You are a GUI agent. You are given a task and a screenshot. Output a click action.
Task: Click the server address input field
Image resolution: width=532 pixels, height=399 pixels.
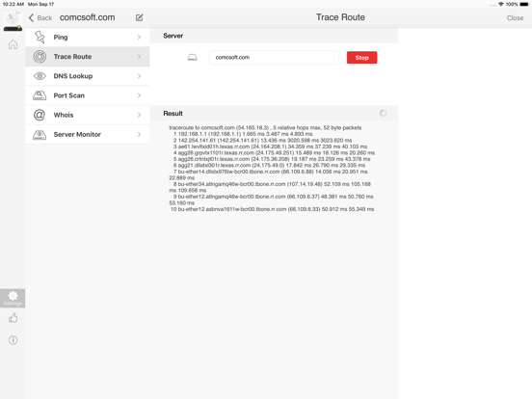click(x=274, y=57)
